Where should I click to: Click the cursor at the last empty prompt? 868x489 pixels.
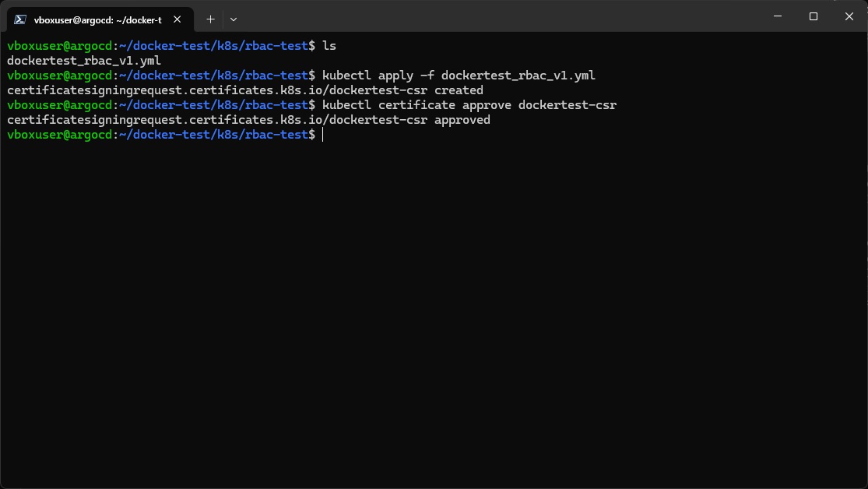[x=323, y=135]
